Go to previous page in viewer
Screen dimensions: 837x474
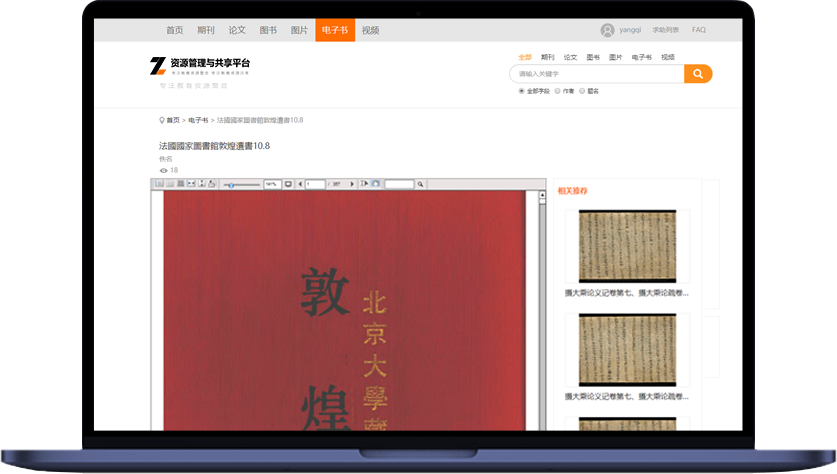300,184
